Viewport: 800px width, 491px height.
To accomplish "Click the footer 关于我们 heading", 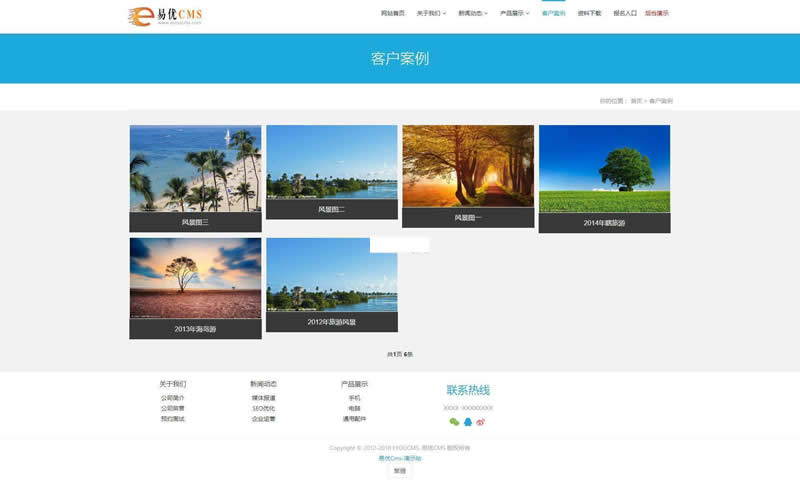I will point(173,384).
